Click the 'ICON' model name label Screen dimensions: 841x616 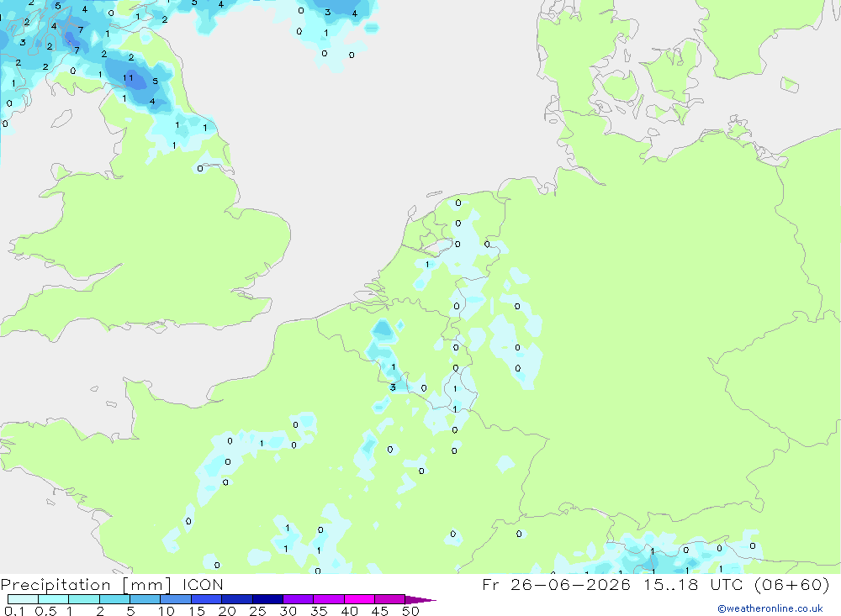point(202,585)
